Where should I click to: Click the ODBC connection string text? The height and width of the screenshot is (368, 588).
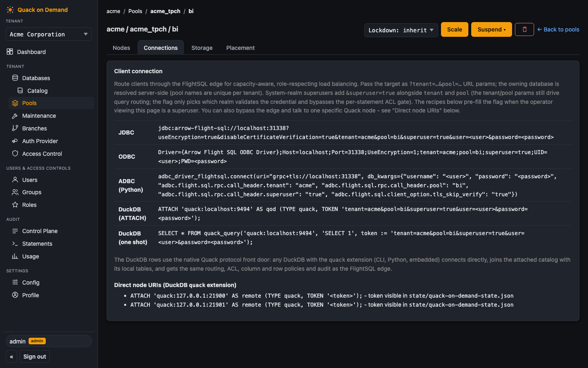pos(353,157)
